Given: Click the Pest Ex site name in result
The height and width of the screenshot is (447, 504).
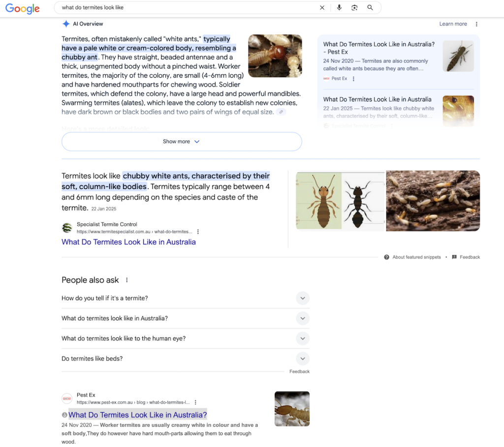Looking at the screenshot, I should [x=86, y=395].
